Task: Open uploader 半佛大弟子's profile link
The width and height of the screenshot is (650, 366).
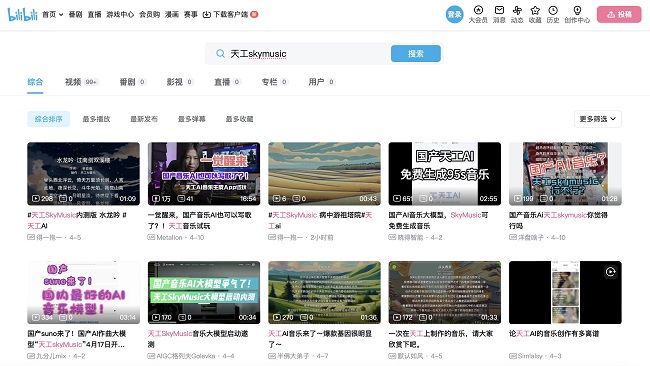Action: tap(293, 356)
